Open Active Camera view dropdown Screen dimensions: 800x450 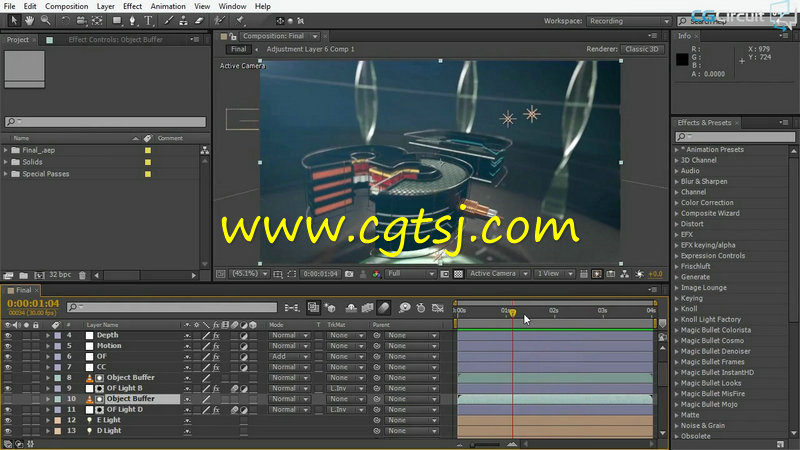[498, 274]
